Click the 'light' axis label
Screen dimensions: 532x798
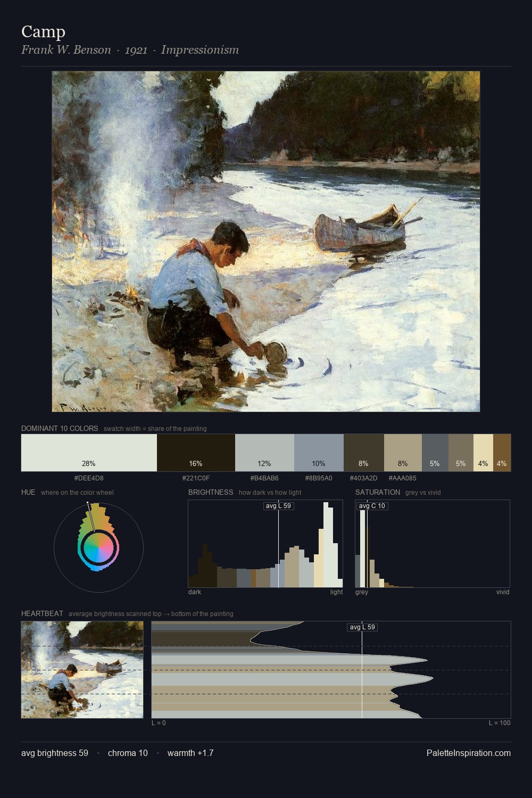337,592
